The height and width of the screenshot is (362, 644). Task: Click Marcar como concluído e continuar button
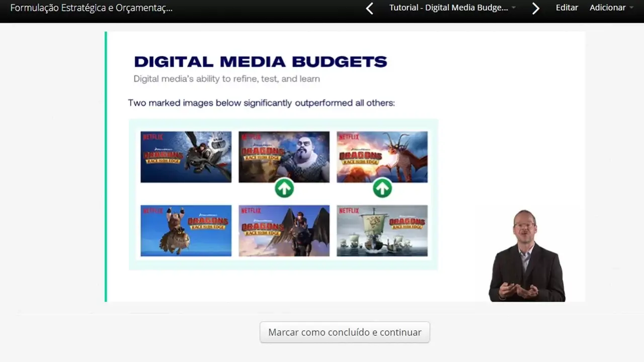[x=345, y=332]
